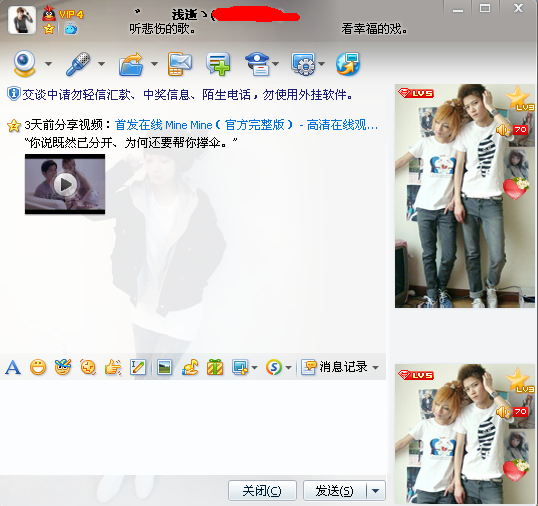Expand the send file dropdown arrow
This screenshot has height=506, width=538.
(x=154, y=64)
